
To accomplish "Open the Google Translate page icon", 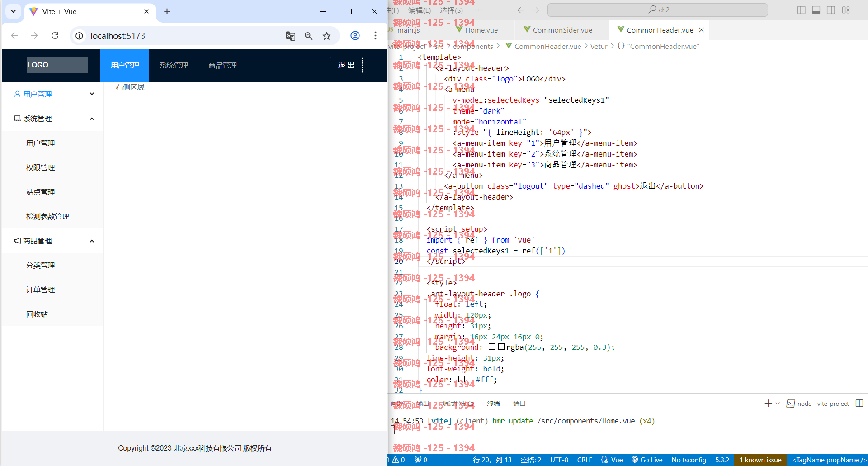I will click(290, 36).
